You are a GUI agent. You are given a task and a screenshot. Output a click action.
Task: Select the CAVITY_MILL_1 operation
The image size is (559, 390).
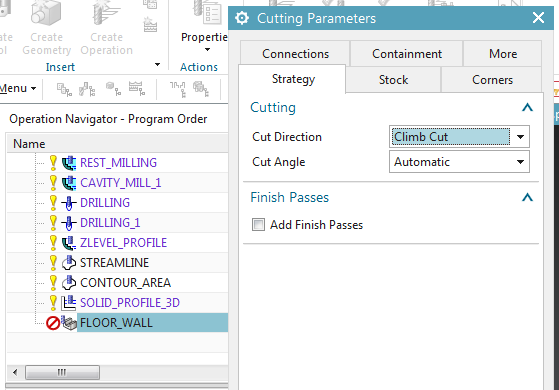pyautogui.click(x=120, y=183)
